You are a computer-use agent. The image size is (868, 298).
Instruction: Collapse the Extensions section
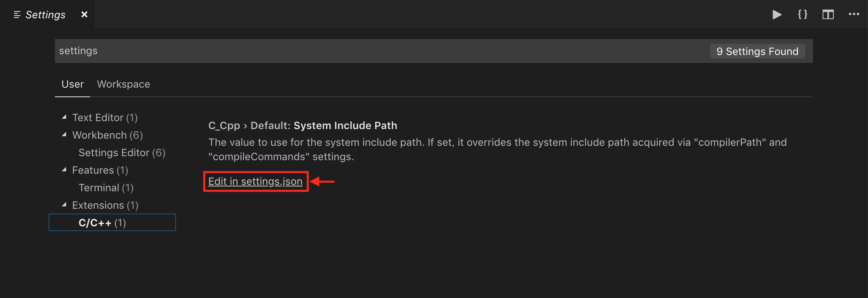coord(64,204)
